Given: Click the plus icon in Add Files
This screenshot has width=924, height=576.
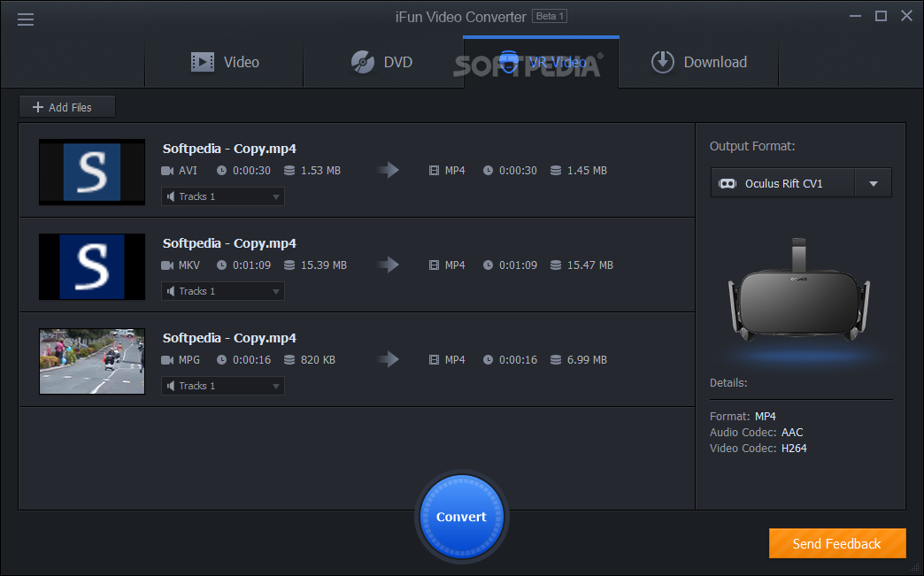Looking at the screenshot, I should coord(38,107).
